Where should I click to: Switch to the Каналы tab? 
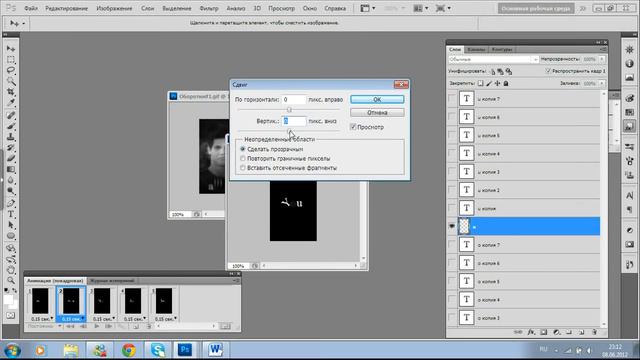click(x=476, y=49)
